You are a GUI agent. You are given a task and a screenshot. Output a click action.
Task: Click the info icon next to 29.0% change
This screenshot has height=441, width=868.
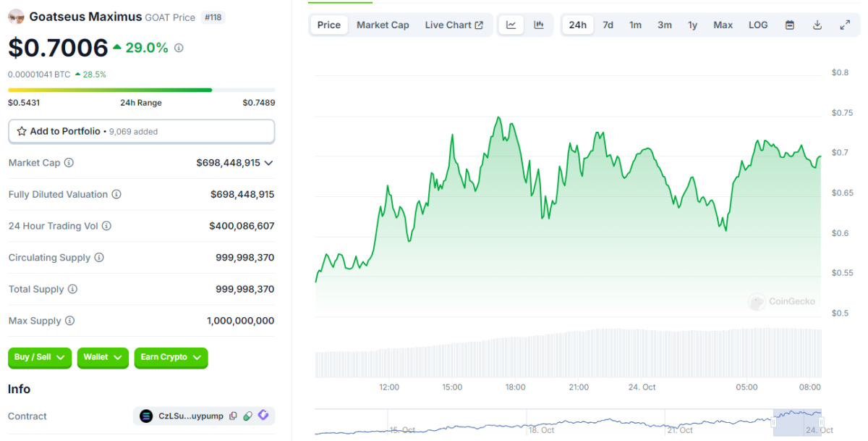179,48
